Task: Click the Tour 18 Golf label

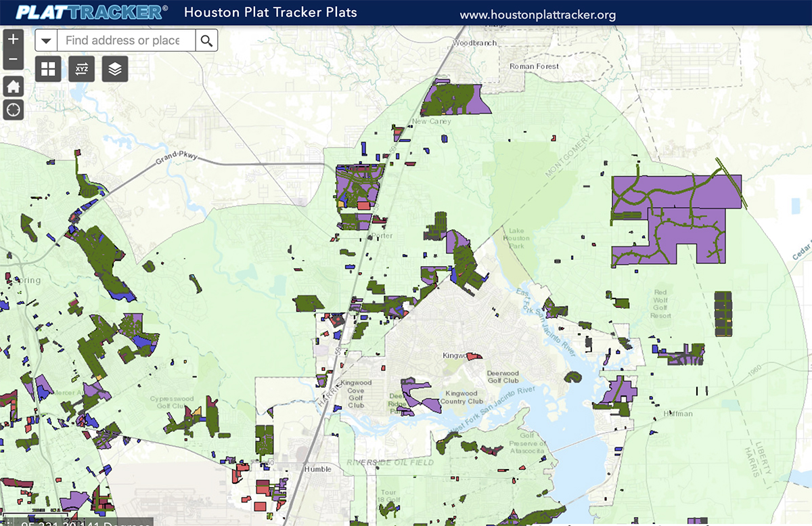Action: [388, 496]
